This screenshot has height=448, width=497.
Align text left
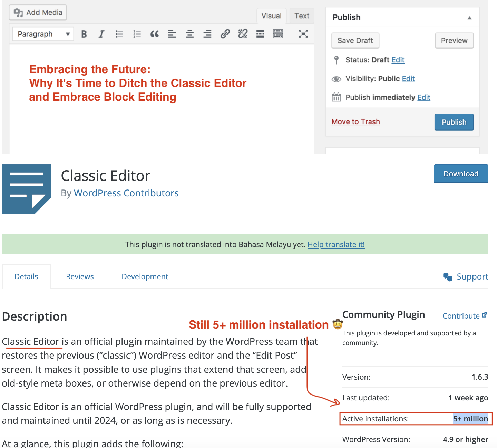click(172, 34)
